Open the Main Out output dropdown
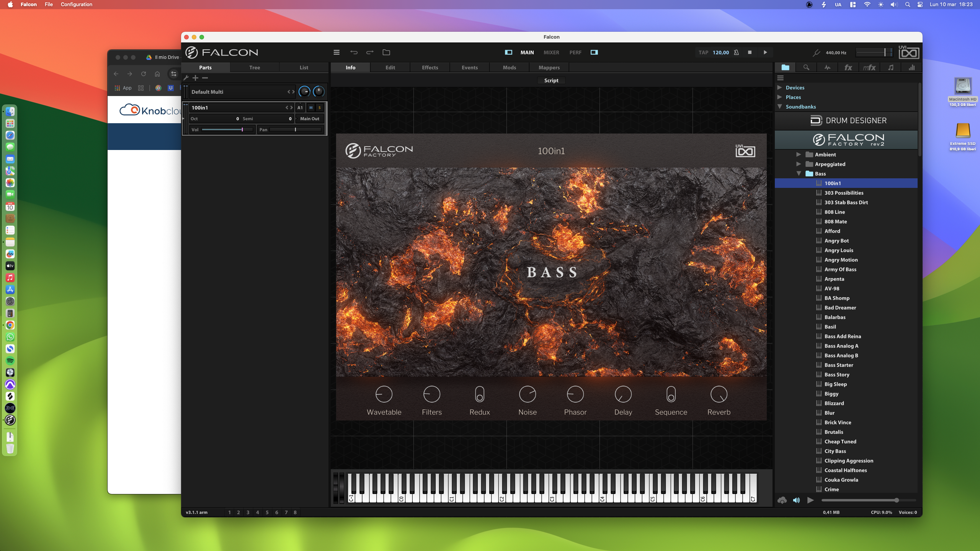Screen dimensions: 980x551 310,119
